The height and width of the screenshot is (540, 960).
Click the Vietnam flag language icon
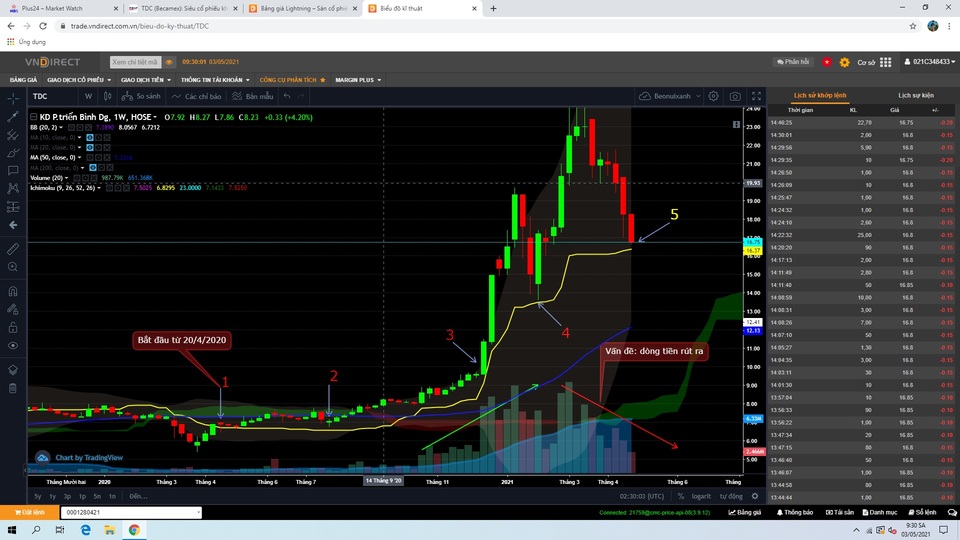(x=827, y=62)
